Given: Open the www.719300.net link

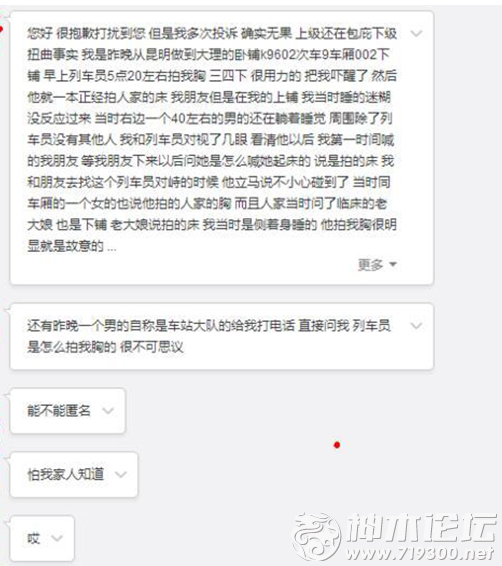Looking at the screenshot, I should (420, 553).
